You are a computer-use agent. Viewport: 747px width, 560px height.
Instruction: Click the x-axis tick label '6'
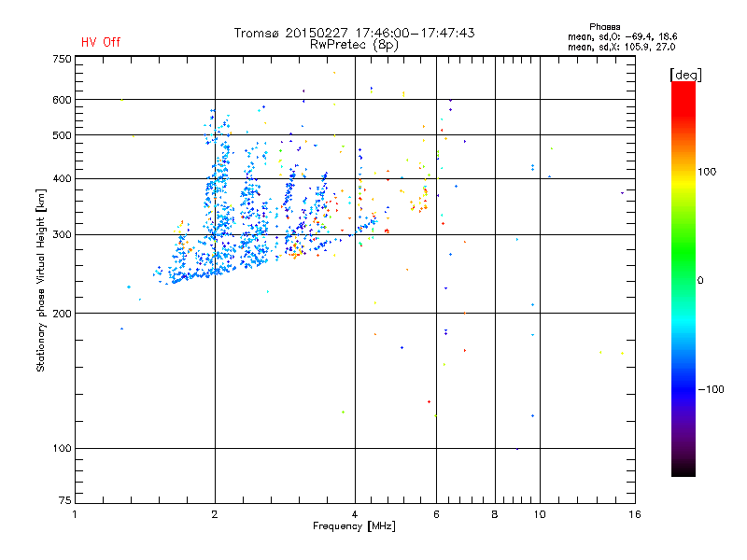click(436, 514)
